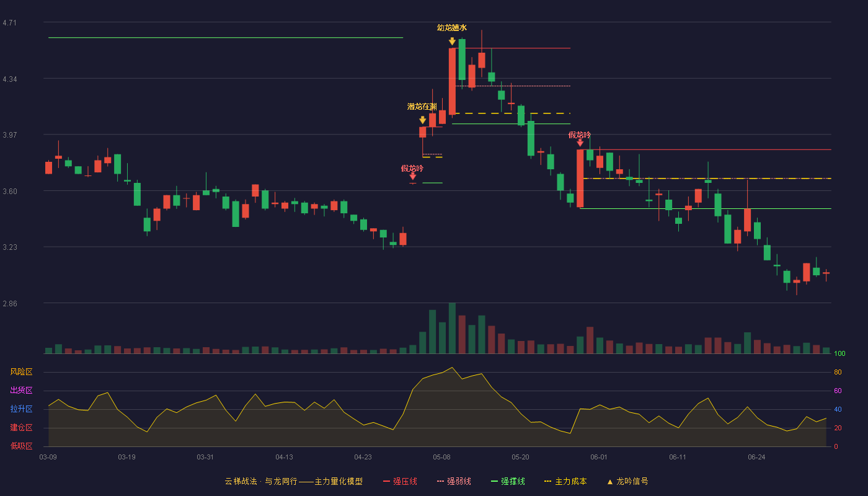
Task: Toggle the 强撑线 legend entry
Action: pyautogui.click(x=508, y=481)
